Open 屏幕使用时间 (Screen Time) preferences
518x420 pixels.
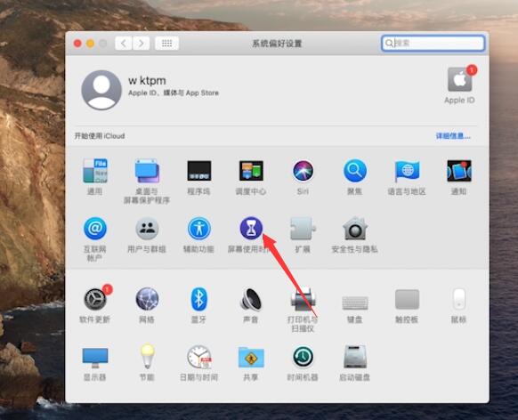click(251, 228)
